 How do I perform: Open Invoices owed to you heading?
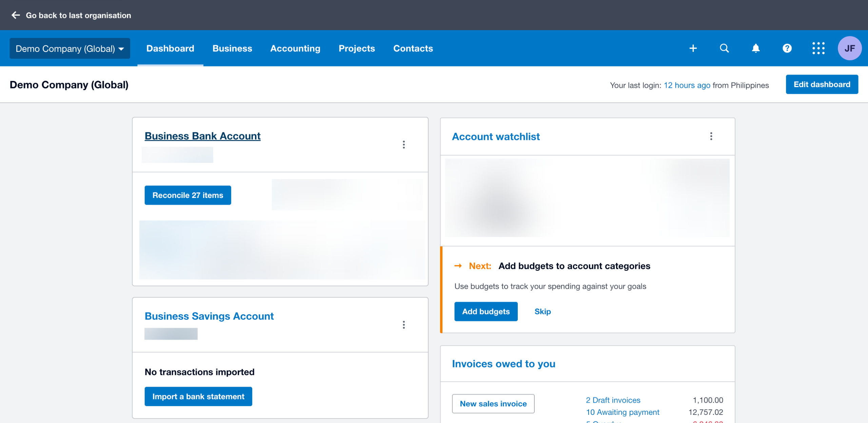(504, 364)
